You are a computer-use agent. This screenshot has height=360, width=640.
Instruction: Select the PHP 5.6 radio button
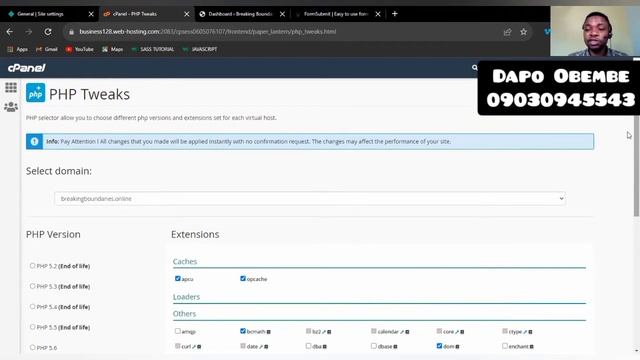[32, 347]
